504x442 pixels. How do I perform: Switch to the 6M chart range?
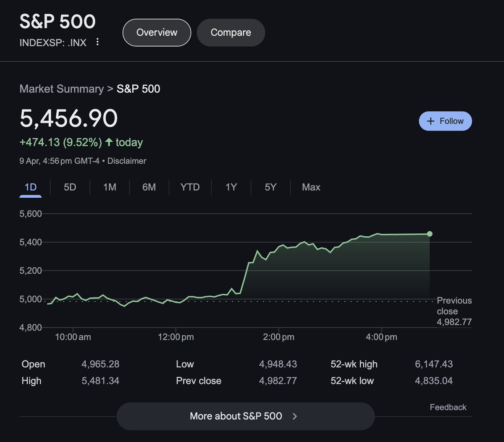tap(149, 187)
